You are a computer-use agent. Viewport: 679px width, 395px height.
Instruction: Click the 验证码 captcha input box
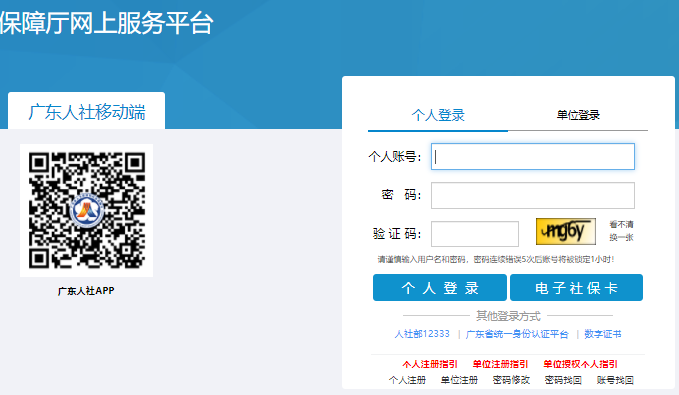(475, 234)
